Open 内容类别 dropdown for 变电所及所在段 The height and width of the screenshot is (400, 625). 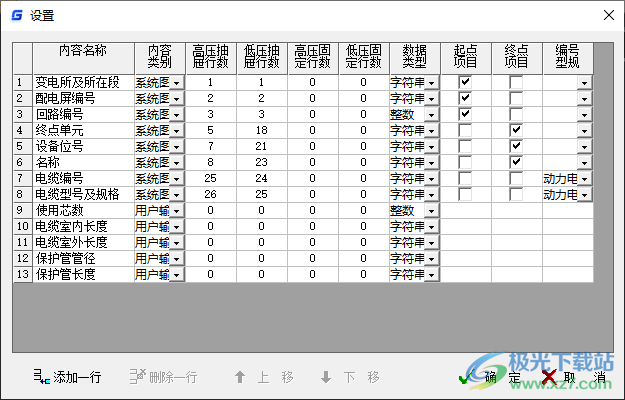pos(177,83)
